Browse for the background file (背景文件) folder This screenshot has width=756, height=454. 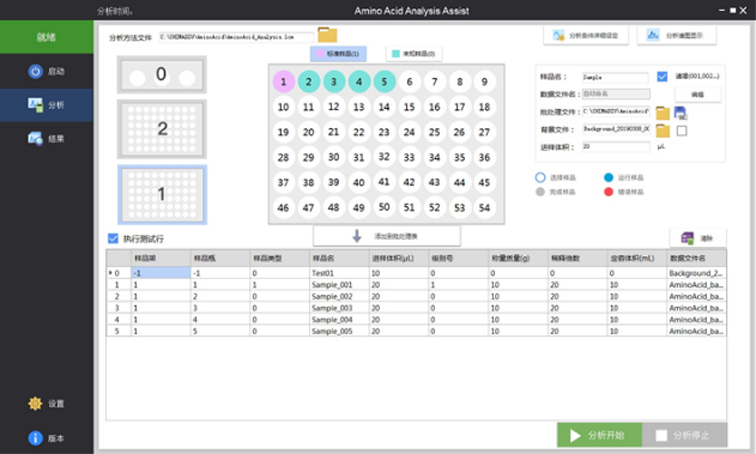coord(662,130)
